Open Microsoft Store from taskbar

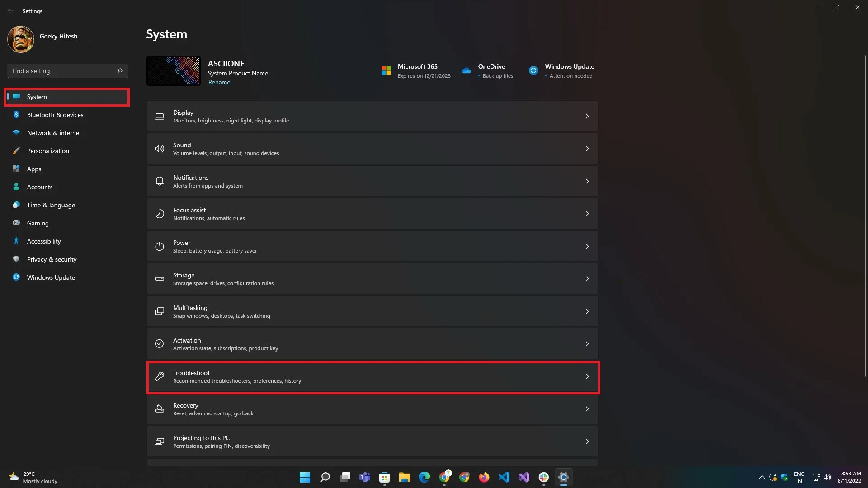385,477
